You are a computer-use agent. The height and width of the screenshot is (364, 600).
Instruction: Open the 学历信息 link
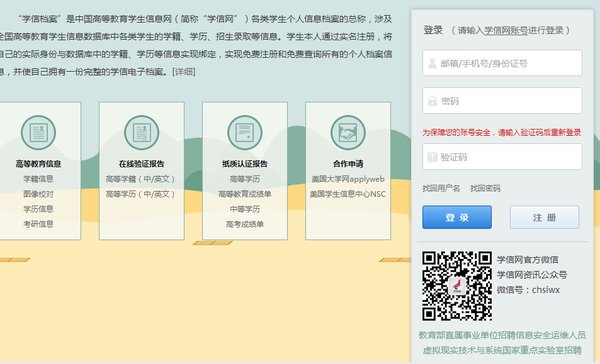pyautogui.click(x=38, y=209)
